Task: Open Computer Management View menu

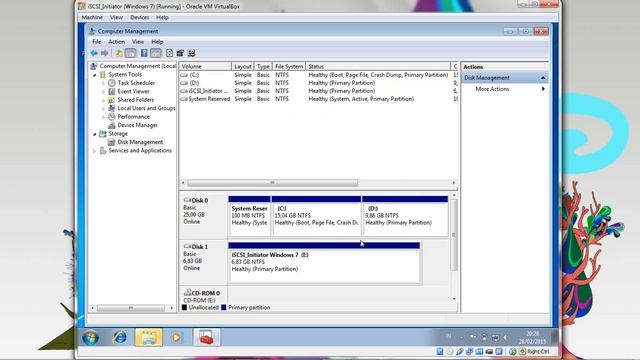Action: click(x=138, y=42)
